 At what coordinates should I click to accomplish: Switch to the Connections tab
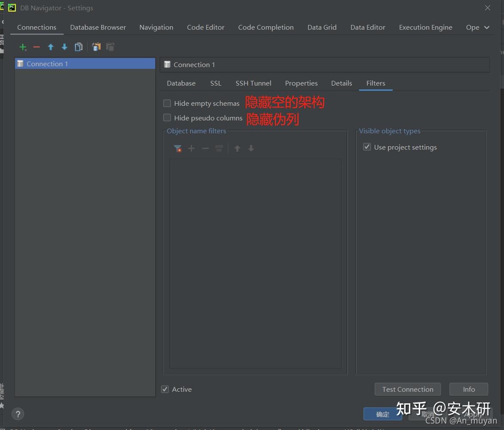(x=37, y=28)
